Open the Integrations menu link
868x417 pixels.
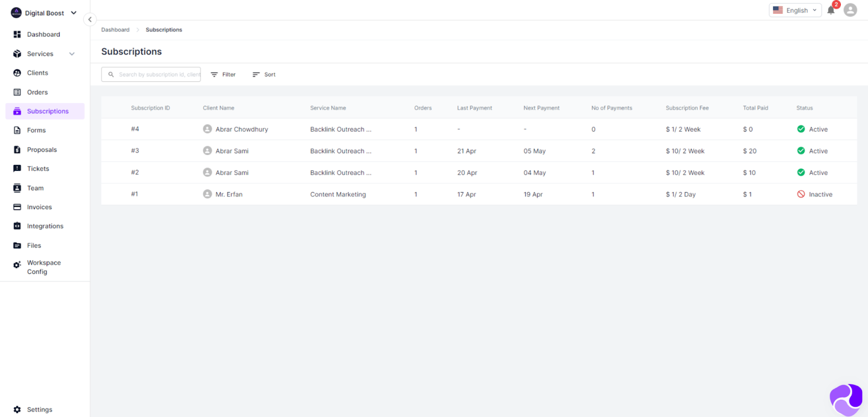tap(45, 226)
